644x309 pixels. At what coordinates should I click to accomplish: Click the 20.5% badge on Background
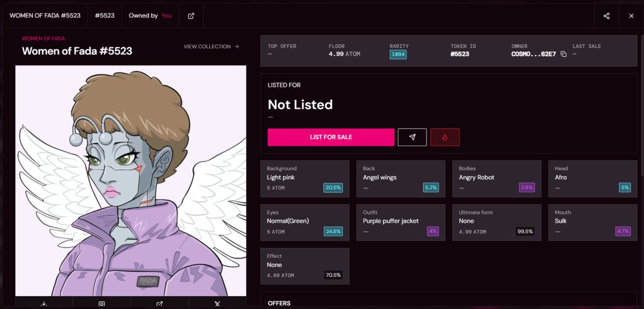333,188
